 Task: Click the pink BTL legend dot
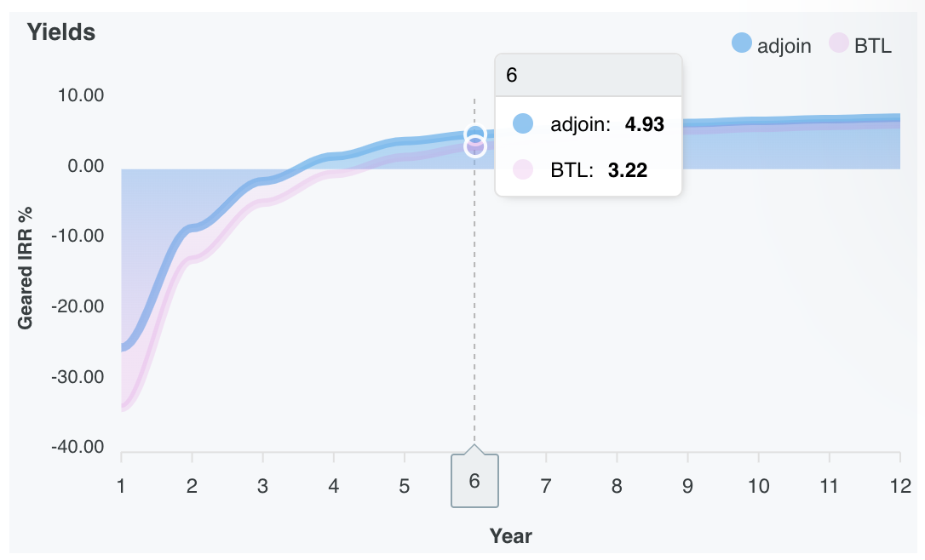tap(841, 43)
